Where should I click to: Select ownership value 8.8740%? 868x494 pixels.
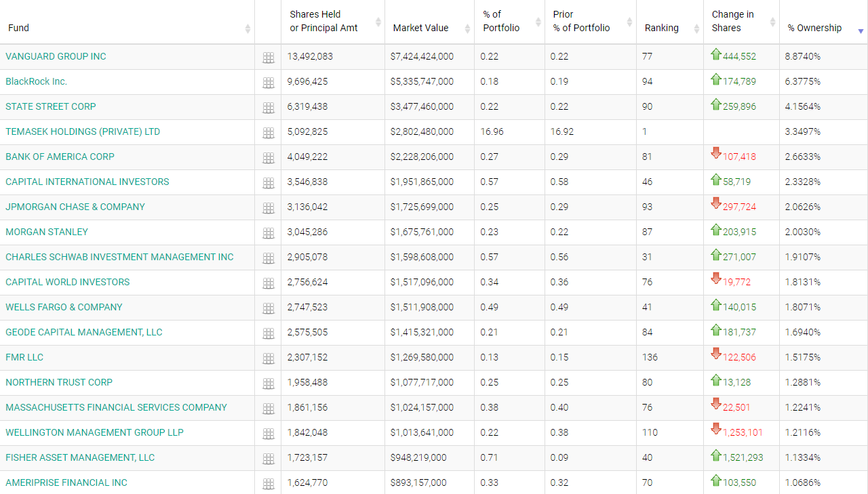(x=803, y=56)
